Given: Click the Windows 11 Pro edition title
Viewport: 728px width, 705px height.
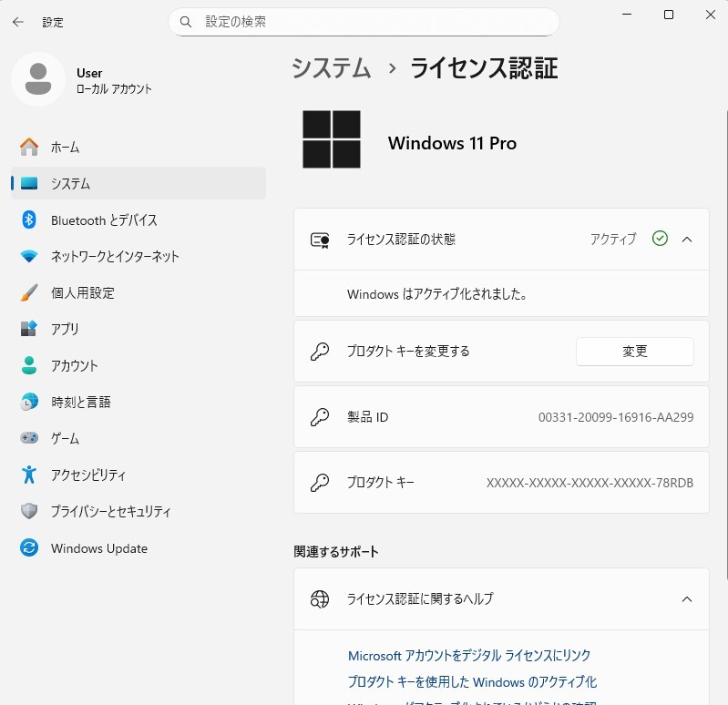Looking at the screenshot, I should click(452, 143).
